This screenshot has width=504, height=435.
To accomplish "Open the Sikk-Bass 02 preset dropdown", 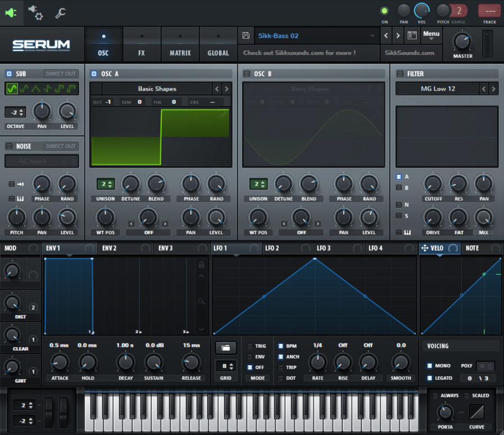I will click(x=316, y=35).
